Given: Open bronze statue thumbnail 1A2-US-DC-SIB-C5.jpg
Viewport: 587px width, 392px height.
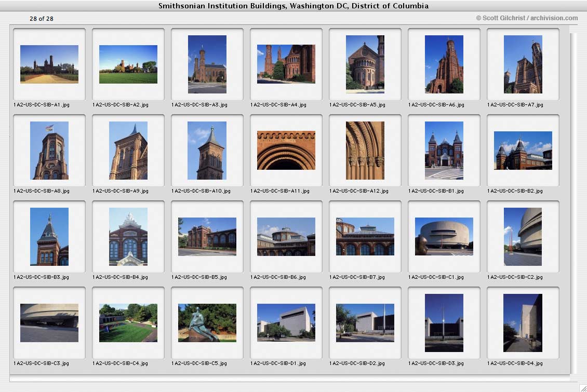Looking at the screenshot, I should (207, 323).
